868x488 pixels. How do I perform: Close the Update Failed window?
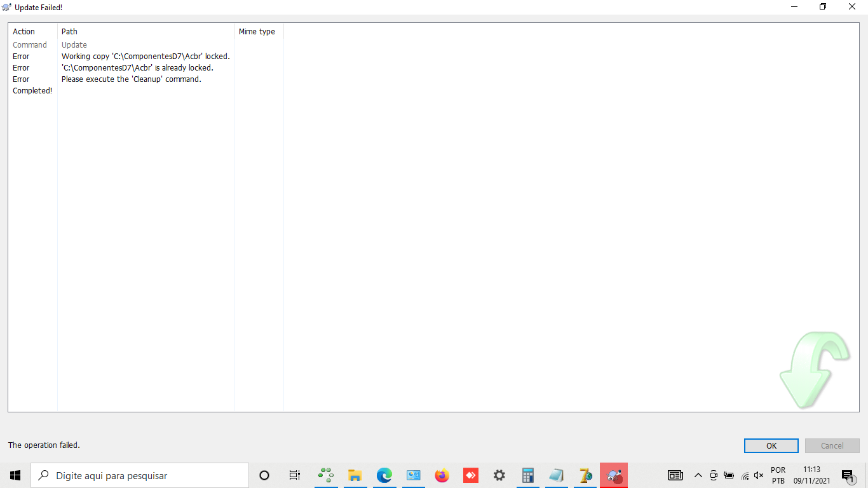pos(852,7)
